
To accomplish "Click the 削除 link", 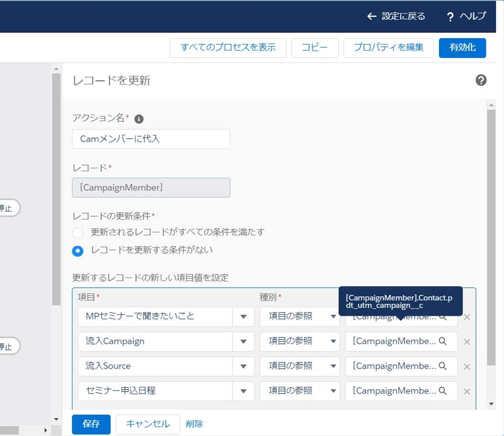I will point(195,424).
